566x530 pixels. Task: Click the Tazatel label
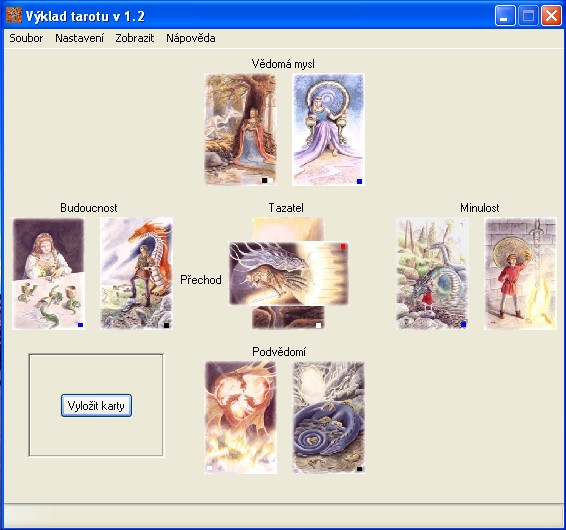pyautogui.click(x=286, y=208)
